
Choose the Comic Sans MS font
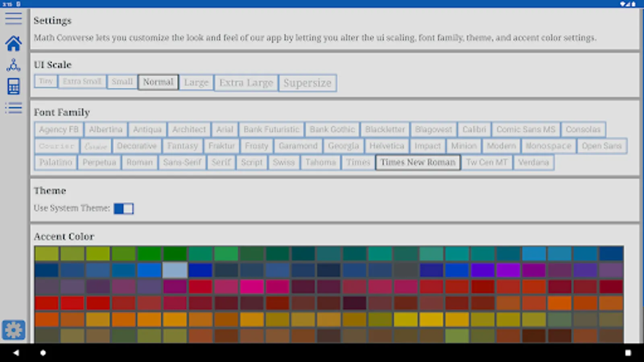(526, 130)
